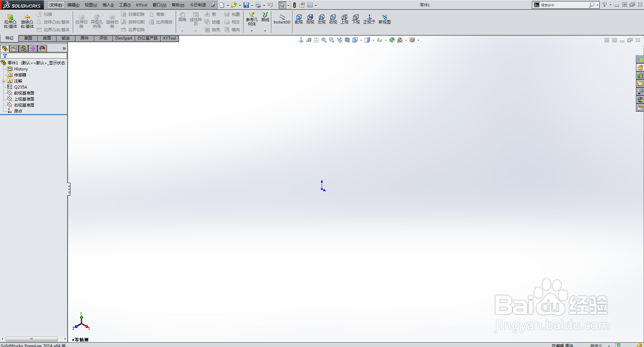Viewport: 644px width, 347px height.
Task: Open the 文件(F) File menu
Action: (56, 5)
